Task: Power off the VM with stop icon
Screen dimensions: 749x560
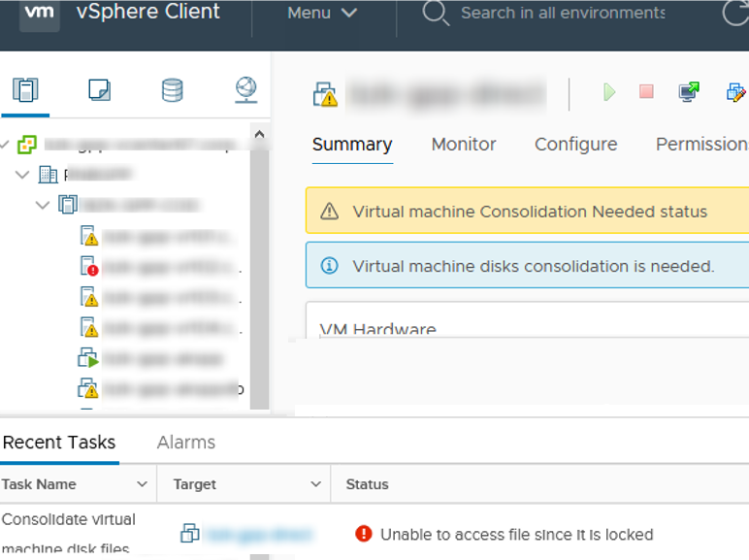Action: (646, 91)
